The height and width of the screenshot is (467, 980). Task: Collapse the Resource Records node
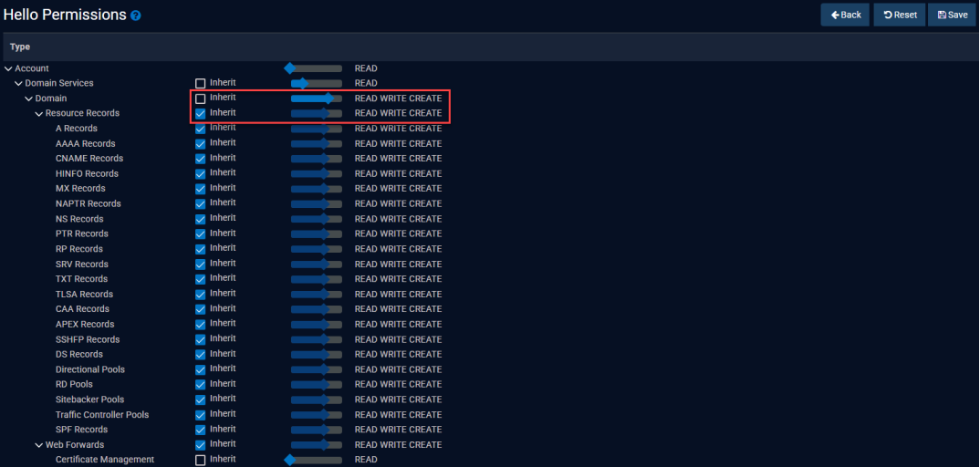point(39,113)
